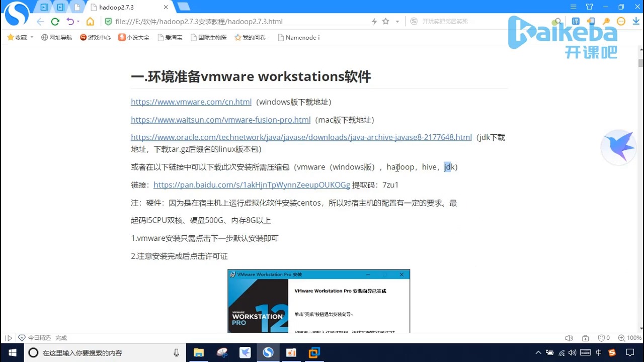This screenshot has width=644, height=362.
Task: Open the 国际生物医 bookmark
Action: pyautogui.click(x=208, y=37)
